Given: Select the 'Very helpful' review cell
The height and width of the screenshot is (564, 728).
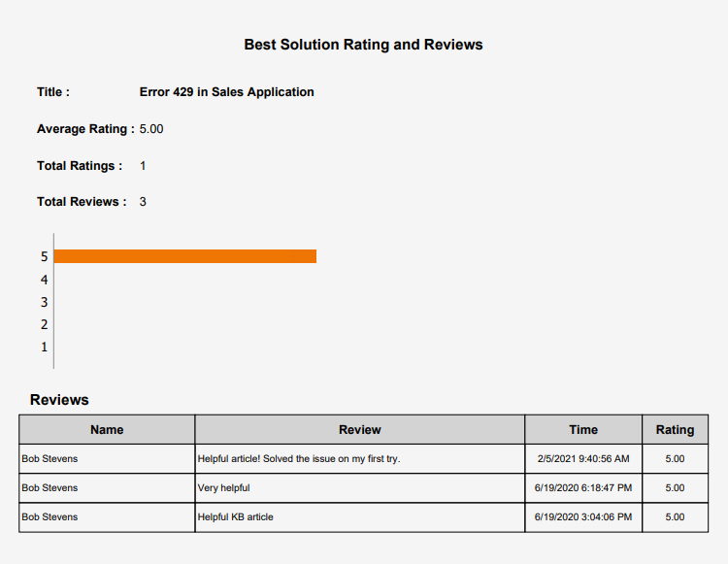Looking at the screenshot, I should click(223, 488).
